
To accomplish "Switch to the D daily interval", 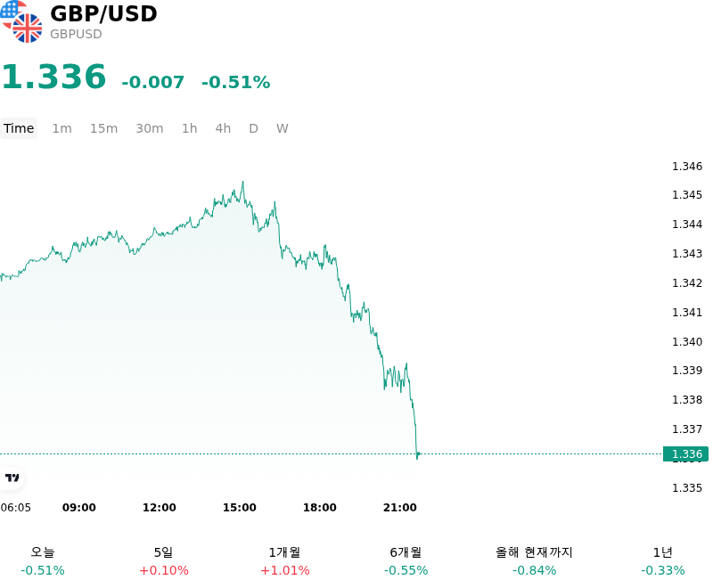I will pyautogui.click(x=253, y=128).
